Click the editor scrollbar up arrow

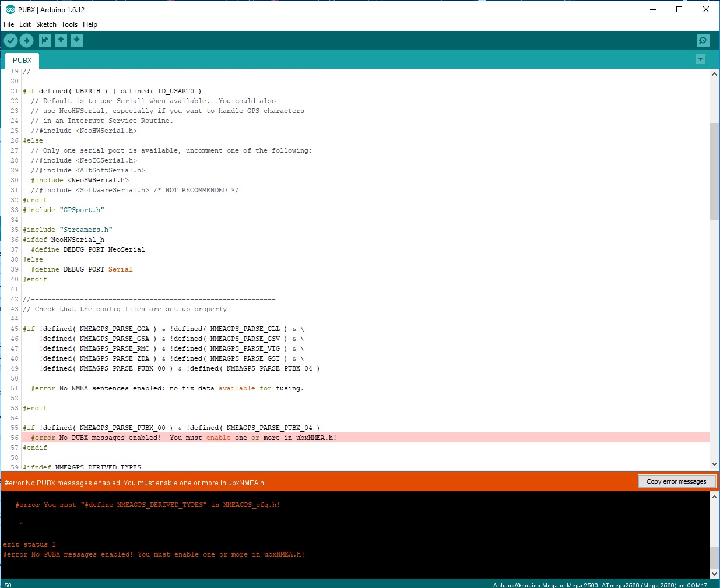point(714,74)
